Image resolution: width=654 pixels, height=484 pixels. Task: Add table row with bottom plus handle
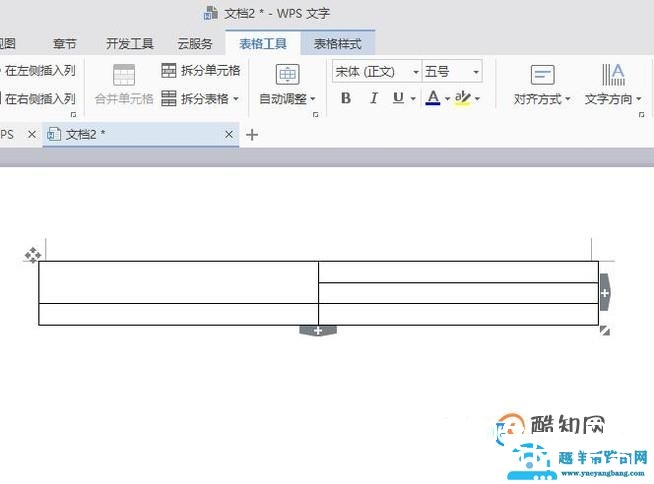click(318, 330)
